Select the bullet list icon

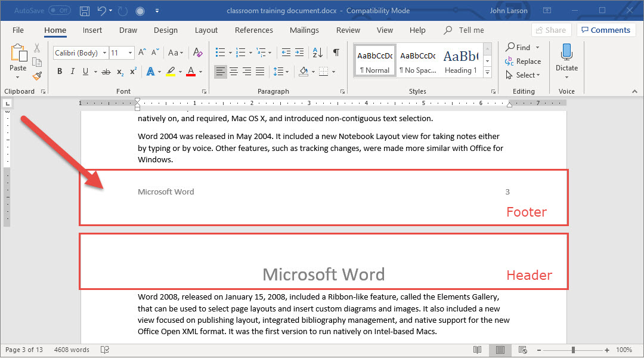click(x=220, y=53)
